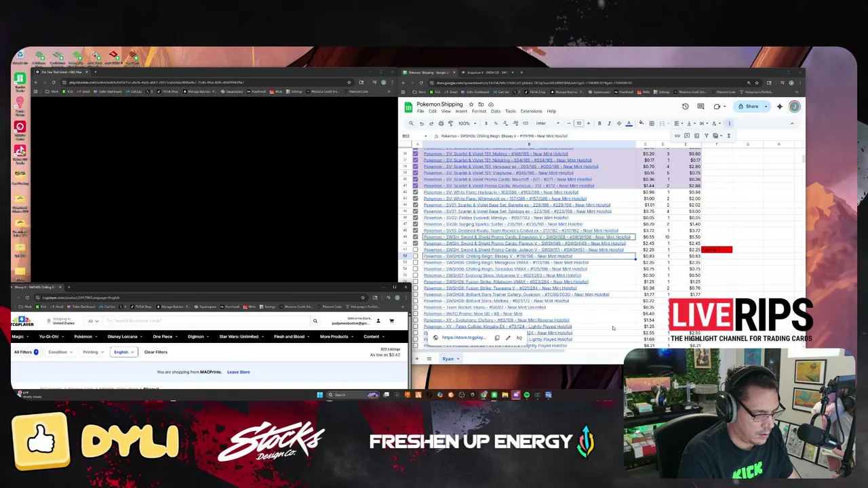The image size is (868, 488).
Task: Click the Leave Store link
Action: (x=238, y=371)
